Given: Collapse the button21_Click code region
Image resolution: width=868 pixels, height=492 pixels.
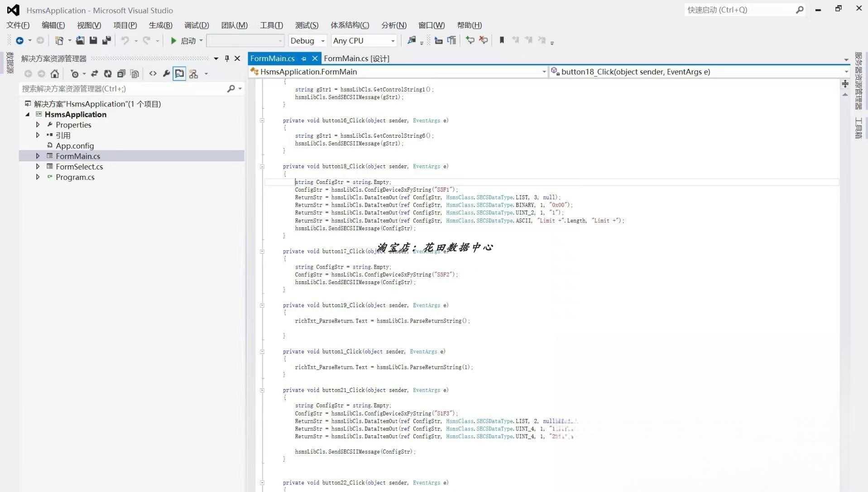Looking at the screenshot, I should 262,390.
